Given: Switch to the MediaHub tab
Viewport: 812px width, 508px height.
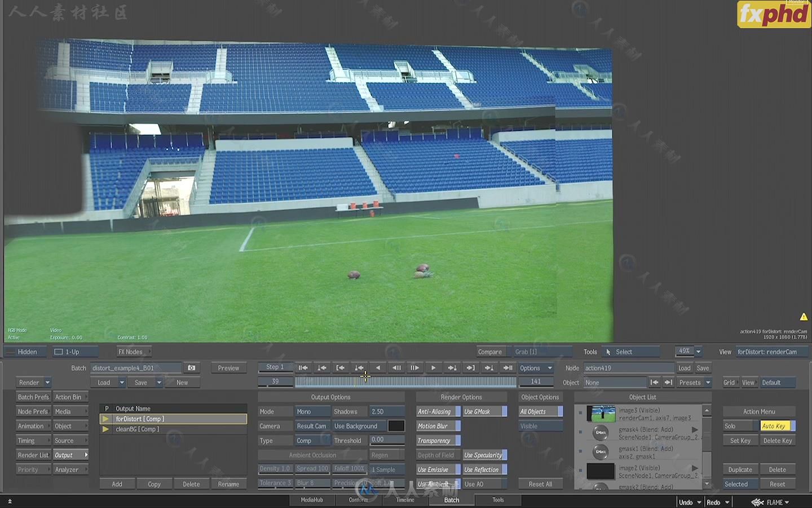Looking at the screenshot, I should 312,500.
